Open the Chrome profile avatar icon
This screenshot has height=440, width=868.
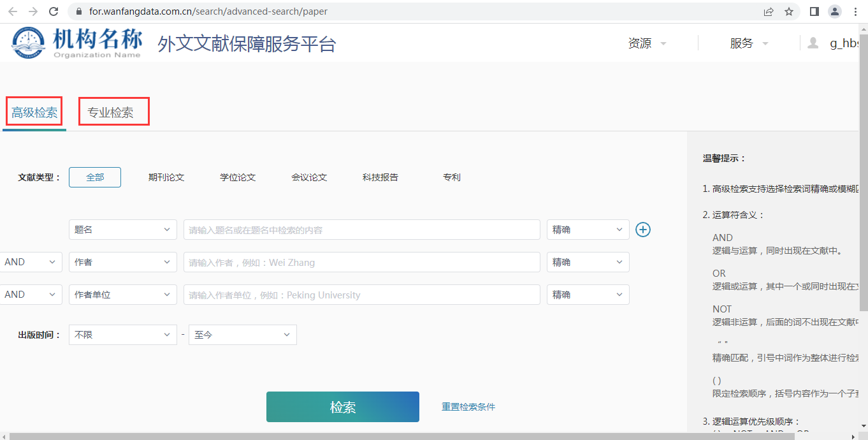click(x=834, y=11)
